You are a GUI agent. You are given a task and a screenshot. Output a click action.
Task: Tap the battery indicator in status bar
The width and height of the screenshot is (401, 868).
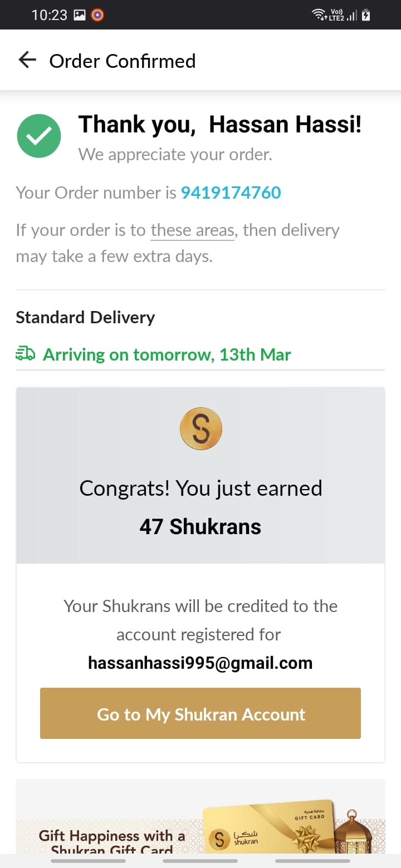366,15
